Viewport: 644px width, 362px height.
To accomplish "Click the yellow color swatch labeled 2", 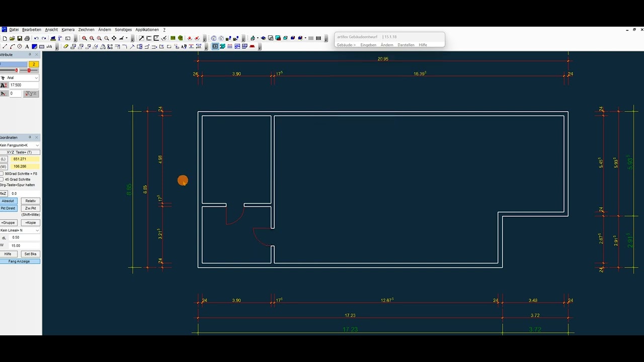I will 34,64.
